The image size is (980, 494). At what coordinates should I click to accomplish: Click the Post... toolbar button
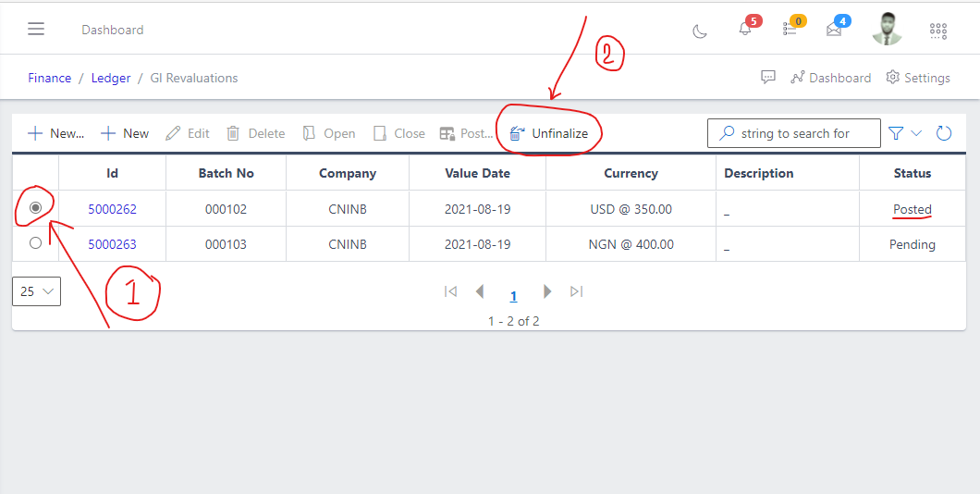[466, 133]
